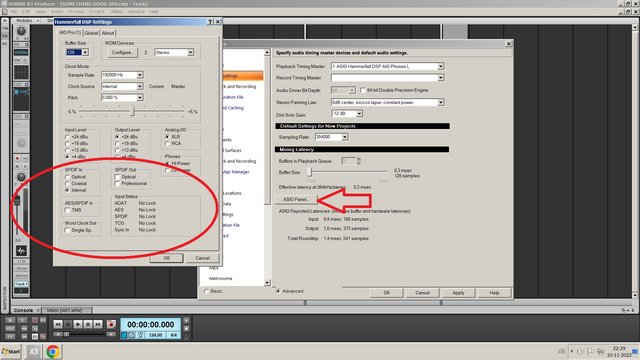Screen dimensions: 640x360
Task: Select Basic preferences mode
Action: coord(207,291)
